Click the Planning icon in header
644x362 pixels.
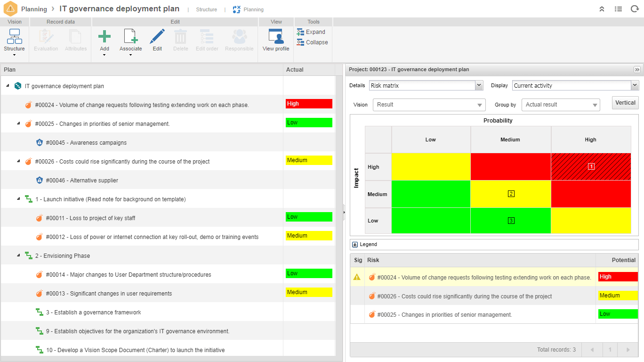pos(237,9)
